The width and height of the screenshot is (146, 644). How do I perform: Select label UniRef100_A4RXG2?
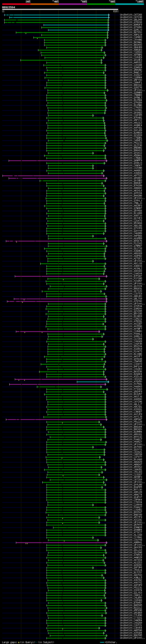point(131,63)
